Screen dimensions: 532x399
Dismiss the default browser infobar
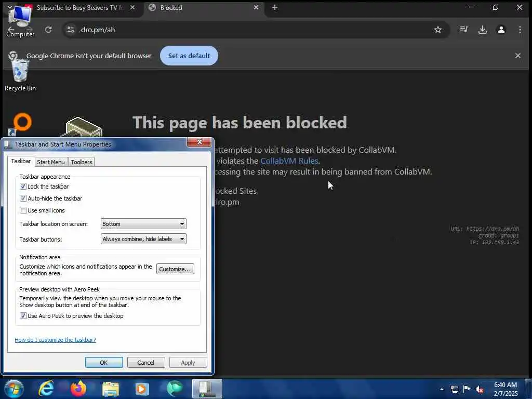point(518,56)
